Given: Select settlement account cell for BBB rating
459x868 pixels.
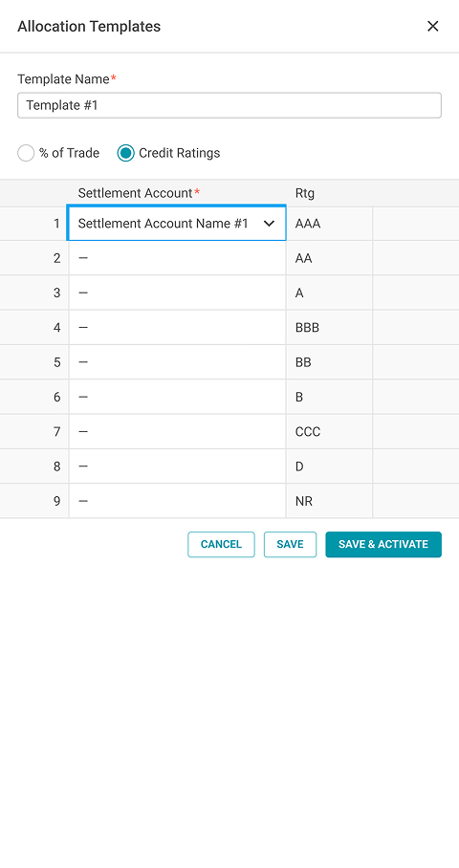Looking at the screenshot, I should (177, 327).
